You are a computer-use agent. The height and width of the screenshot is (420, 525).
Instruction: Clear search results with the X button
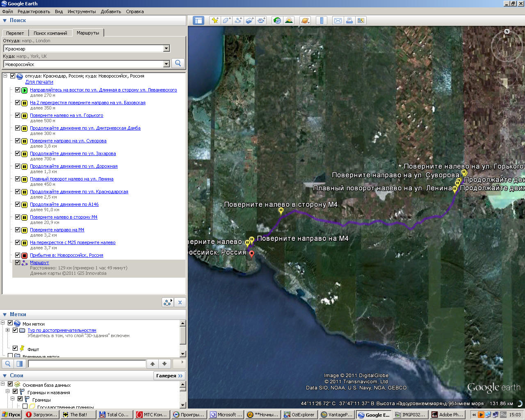pos(180,302)
